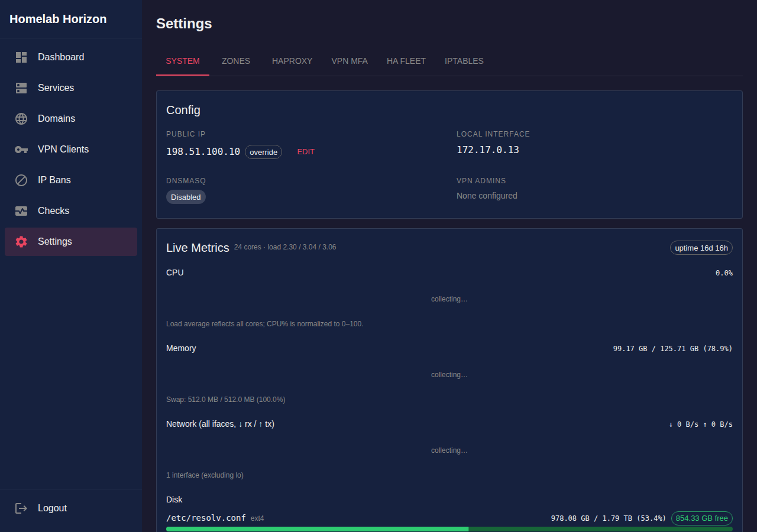Click local interface 172.17.0.13
This screenshot has width=757, height=532.
(488, 150)
